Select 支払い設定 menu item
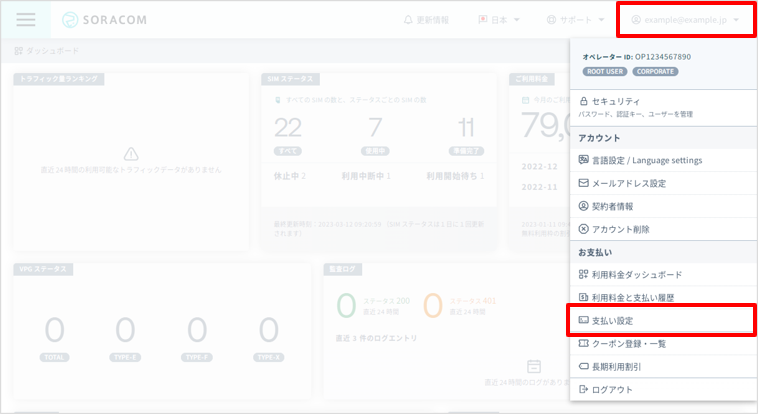 (x=663, y=320)
